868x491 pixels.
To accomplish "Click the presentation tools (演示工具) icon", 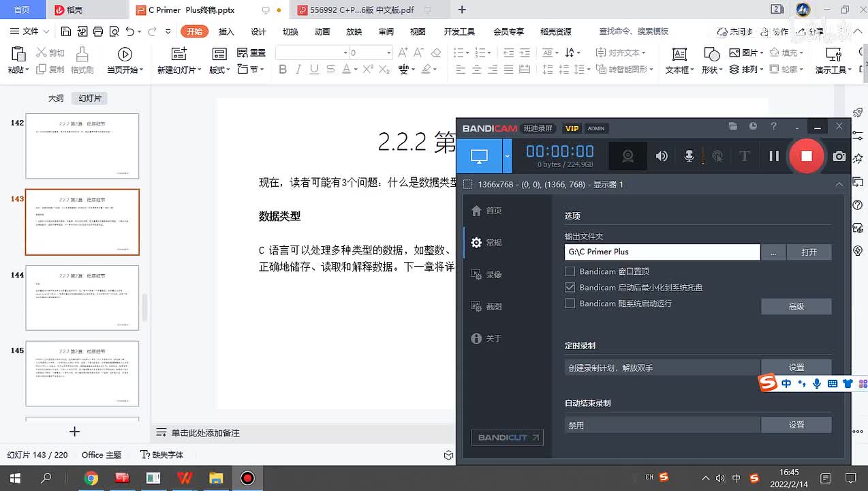I will 833,55.
